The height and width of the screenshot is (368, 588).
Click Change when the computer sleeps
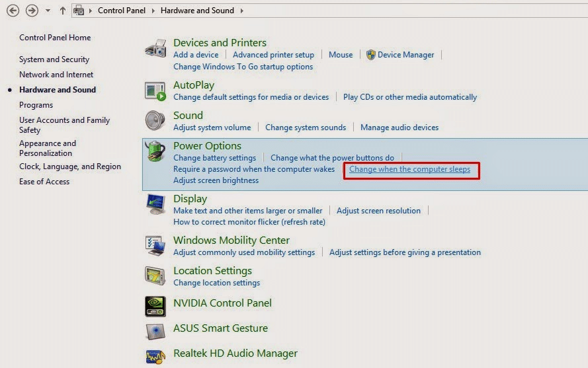tap(409, 169)
